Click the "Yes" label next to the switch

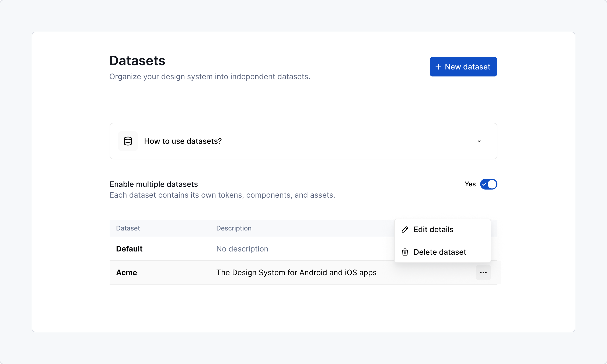pos(470,184)
